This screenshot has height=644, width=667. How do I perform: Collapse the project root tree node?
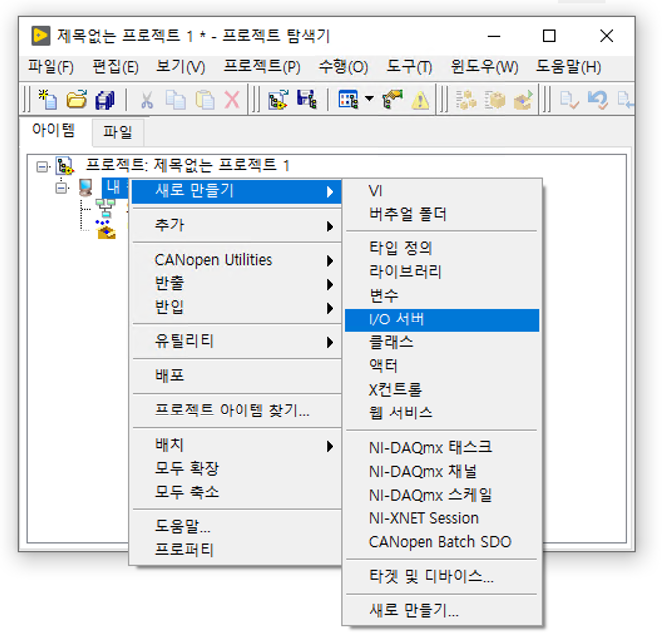click(42, 167)
